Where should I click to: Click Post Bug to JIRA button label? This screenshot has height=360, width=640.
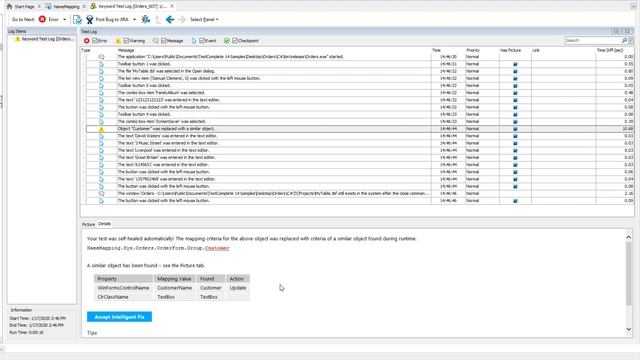(112, 20)
